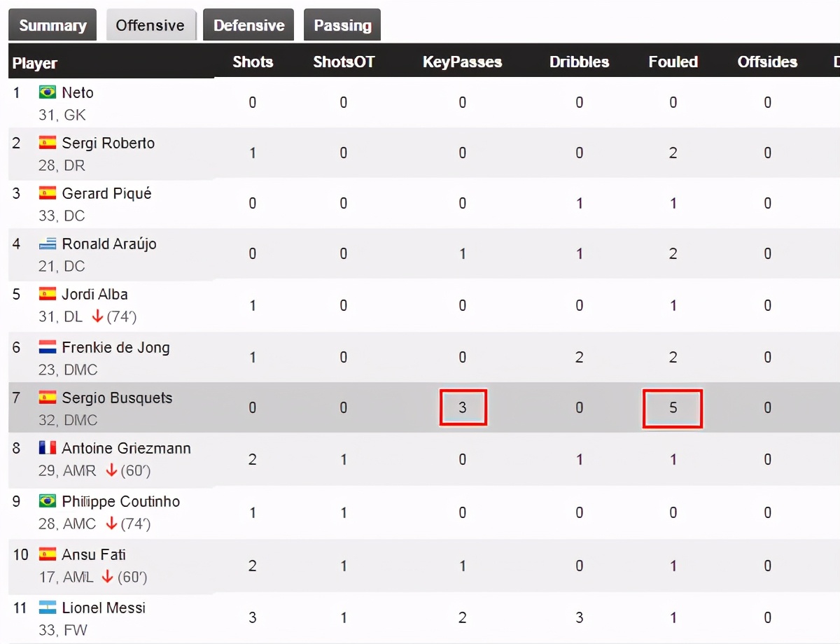Click Netherlands flag beside Frenkie de Jong

(48, 347)
